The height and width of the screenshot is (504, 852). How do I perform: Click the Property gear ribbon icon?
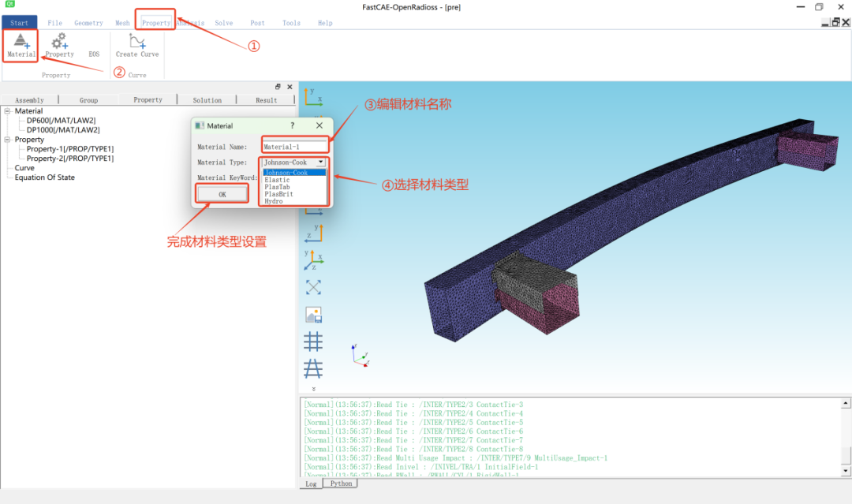pos(59,45)
